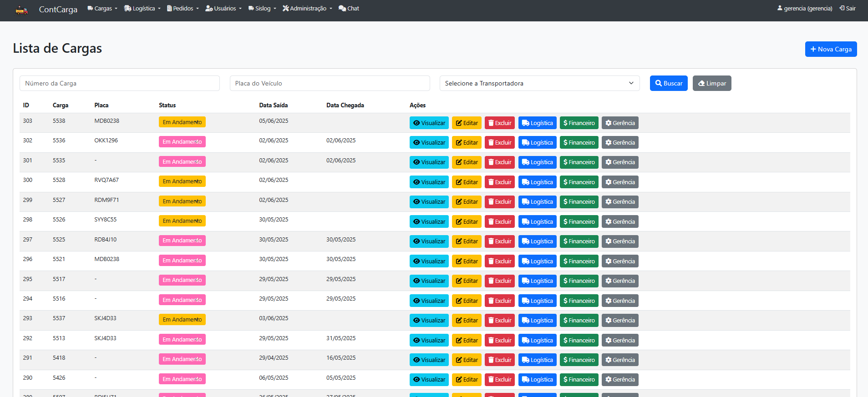Screen dimensions: 868x397
Task: Click the Placa do Veículo input field
Action: coord(330,83)
